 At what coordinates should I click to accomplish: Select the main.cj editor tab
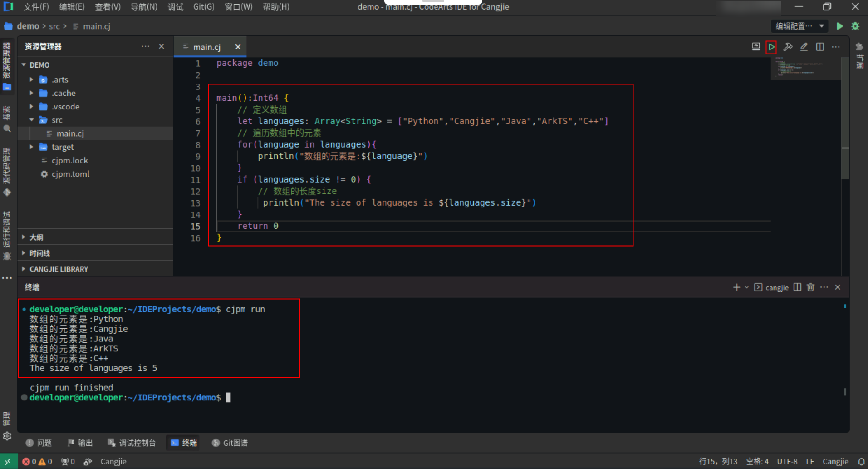pyautogui.click(x=206, y=47)
